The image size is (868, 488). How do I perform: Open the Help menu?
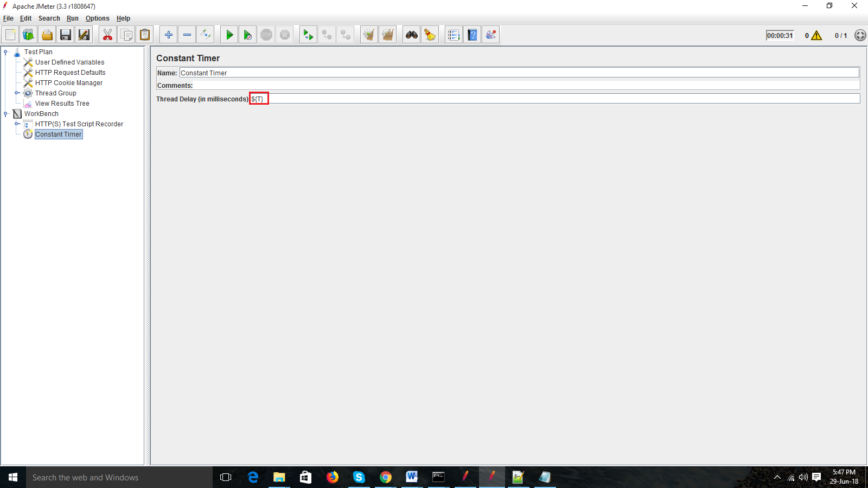[123, 18]
